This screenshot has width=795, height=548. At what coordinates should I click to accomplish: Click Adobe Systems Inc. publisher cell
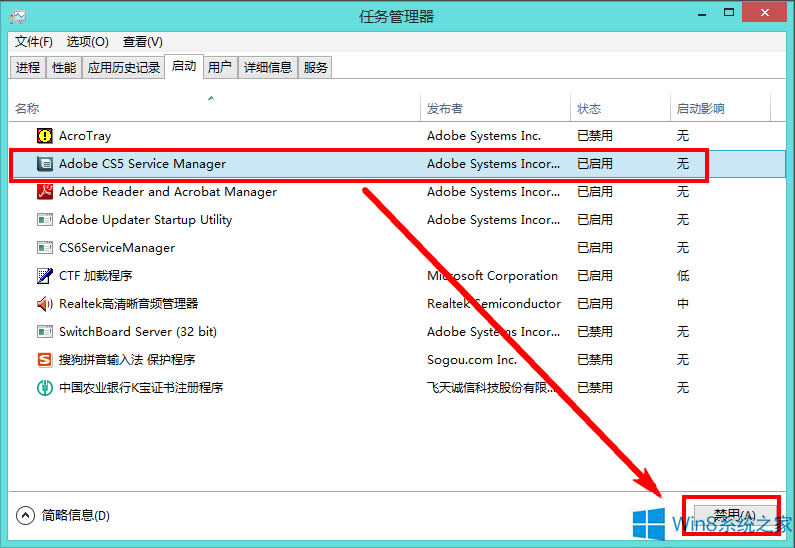(484, 136)
